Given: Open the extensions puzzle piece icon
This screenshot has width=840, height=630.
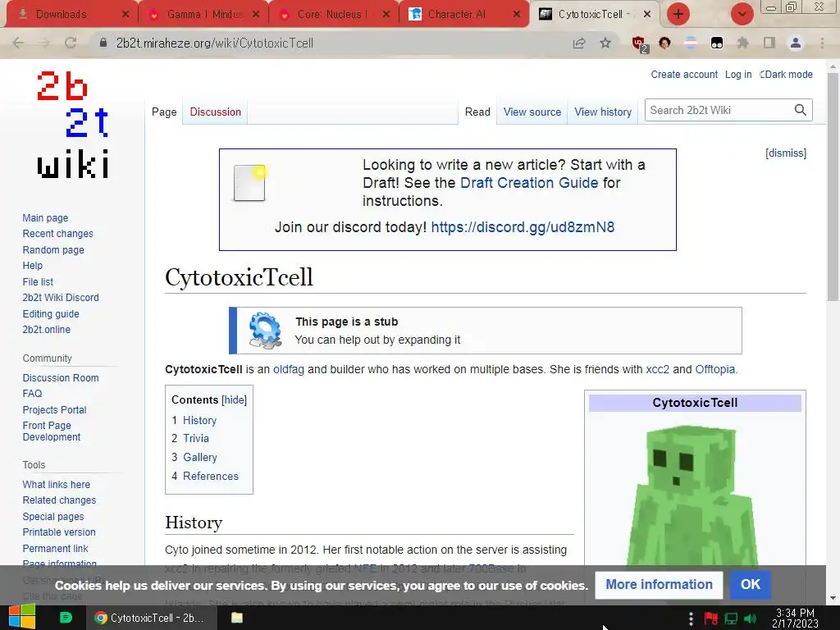Looking at the screenshot, I should (742, 43).
